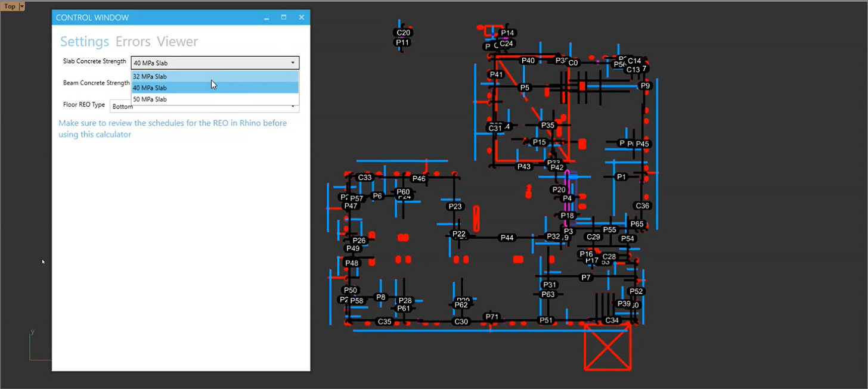This screenshot has width=868, height=389.
Task: Select the P14 tag in viewport
Action: (x=507, y=33)
